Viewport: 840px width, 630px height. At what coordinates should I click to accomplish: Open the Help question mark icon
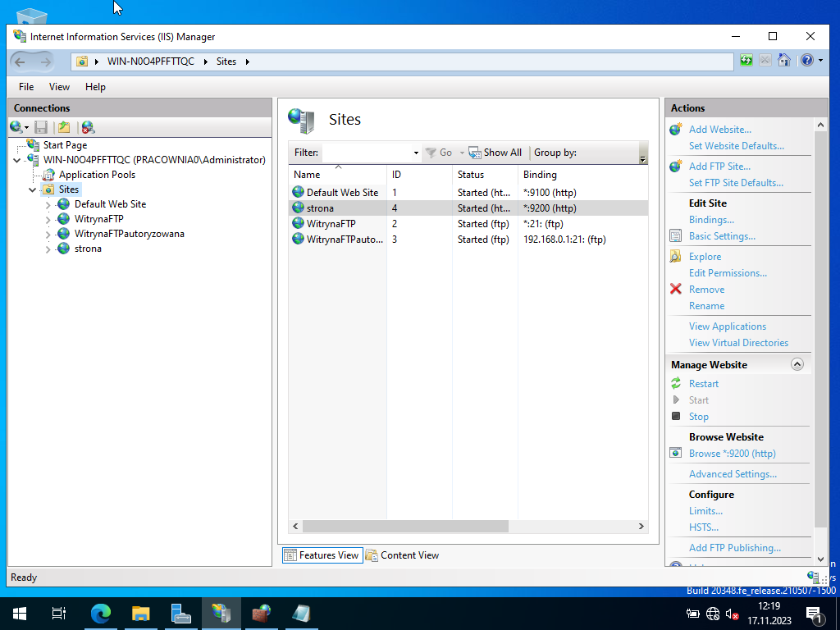[x=807, y=61]
